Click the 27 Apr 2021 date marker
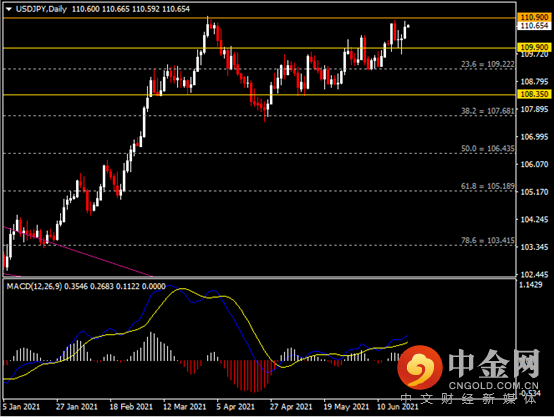Screen dimensions: 554x417 point(291,407)
